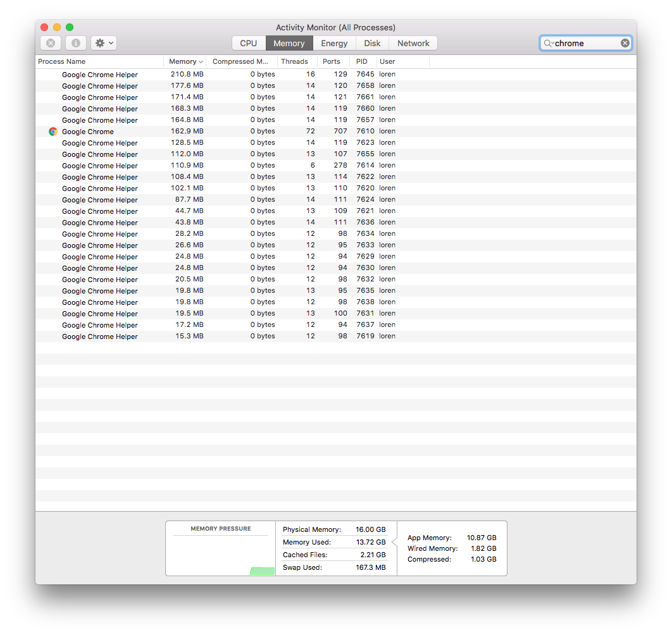Select the Chrome Helper row with PID 7630
This screenshot has height=635, width=672.
pyautogui.click(x=336, y=268)
